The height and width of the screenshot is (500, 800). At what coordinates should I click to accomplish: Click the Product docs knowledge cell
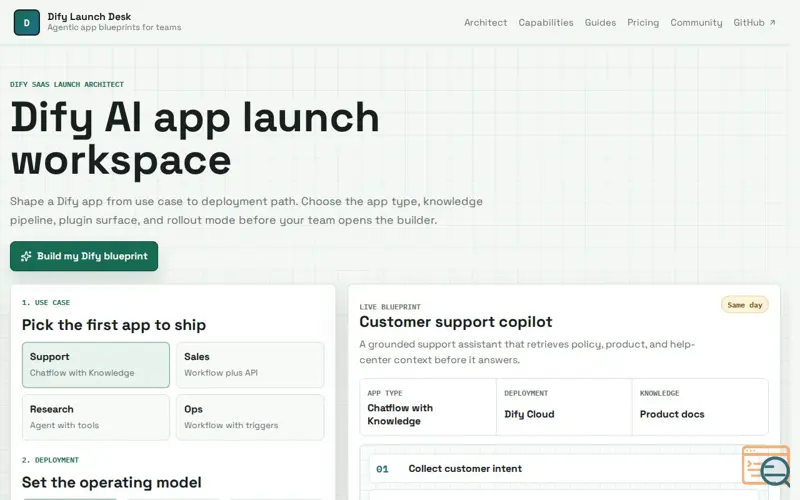(x=700, y=407)
